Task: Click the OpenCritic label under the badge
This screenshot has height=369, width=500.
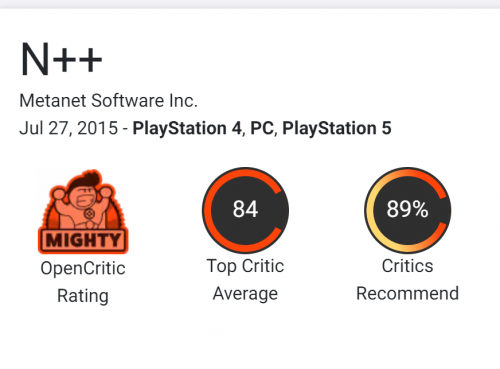Action: tap(83, 269)
